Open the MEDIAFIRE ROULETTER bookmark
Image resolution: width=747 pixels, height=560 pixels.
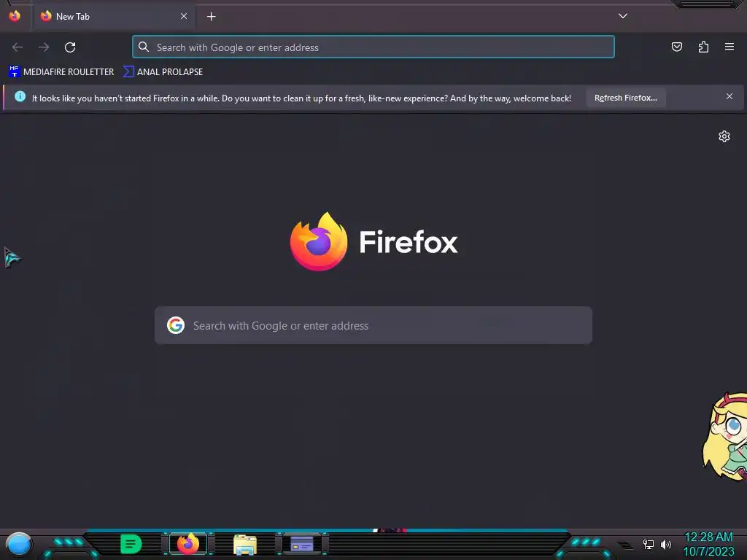tap(61, 72)
